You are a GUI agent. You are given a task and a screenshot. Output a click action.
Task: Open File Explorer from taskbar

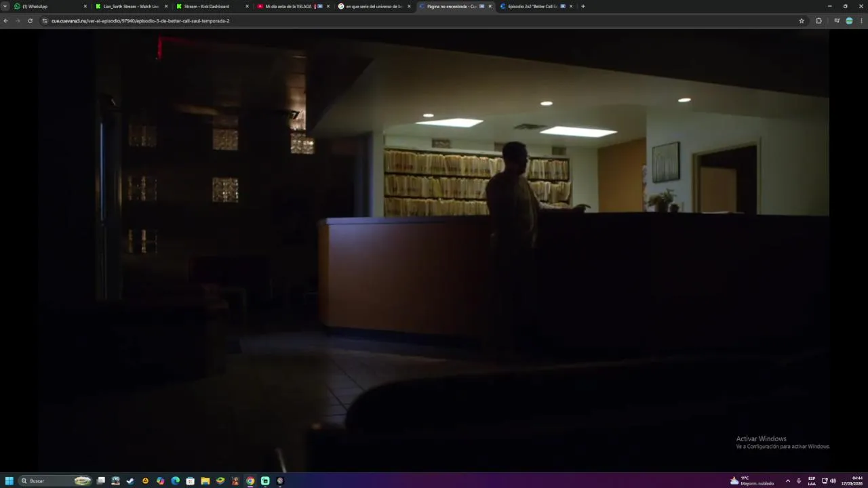(205, 481)
